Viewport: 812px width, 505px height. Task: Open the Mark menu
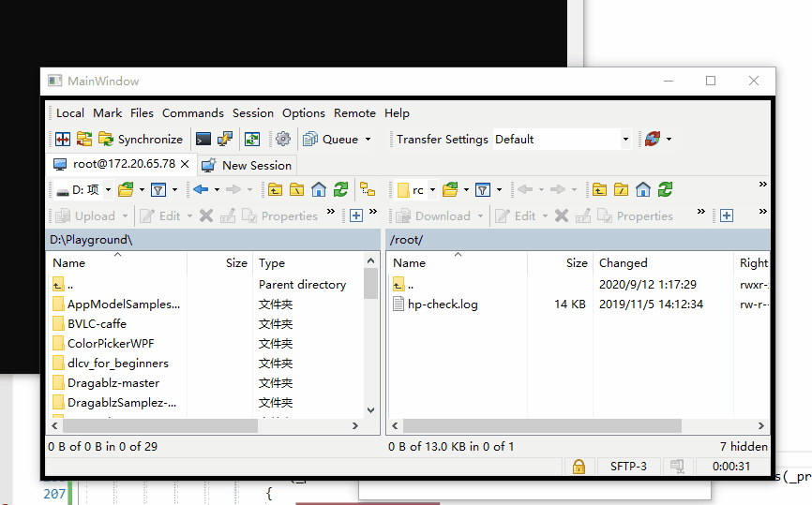click(107, 112)
